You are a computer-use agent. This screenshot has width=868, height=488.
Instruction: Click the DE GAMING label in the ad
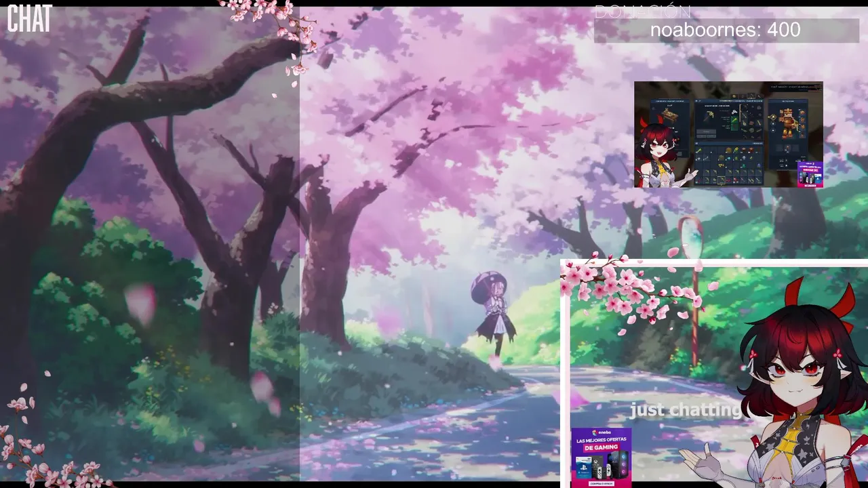601,447
